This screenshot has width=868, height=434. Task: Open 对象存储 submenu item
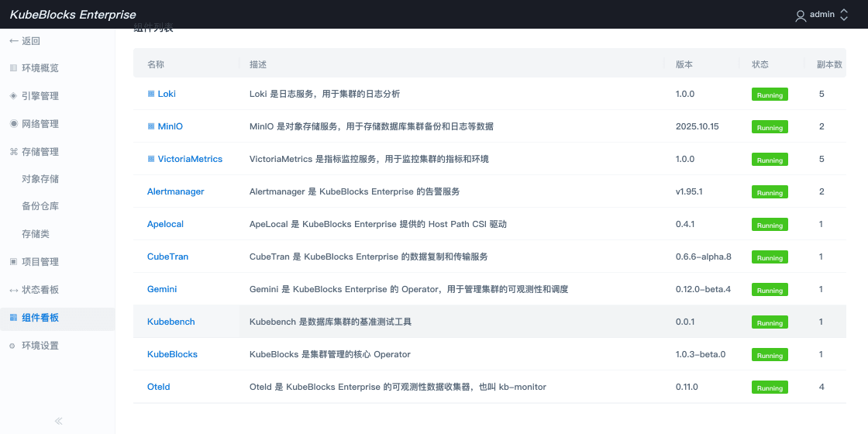pyautogui.click(x=40, y=179)
